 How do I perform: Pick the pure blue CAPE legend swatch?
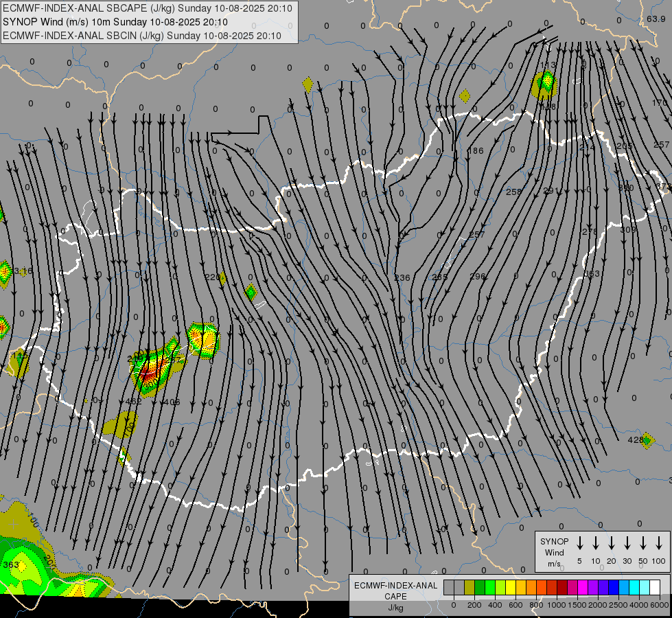point(613,588)
